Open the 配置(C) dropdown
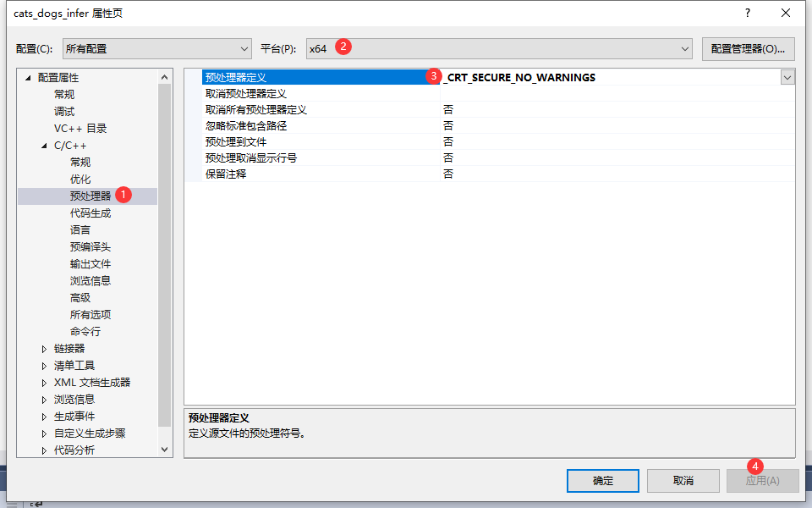Image resolution: width=812 pixels, height=508 pixels. [x=157, y=49]
